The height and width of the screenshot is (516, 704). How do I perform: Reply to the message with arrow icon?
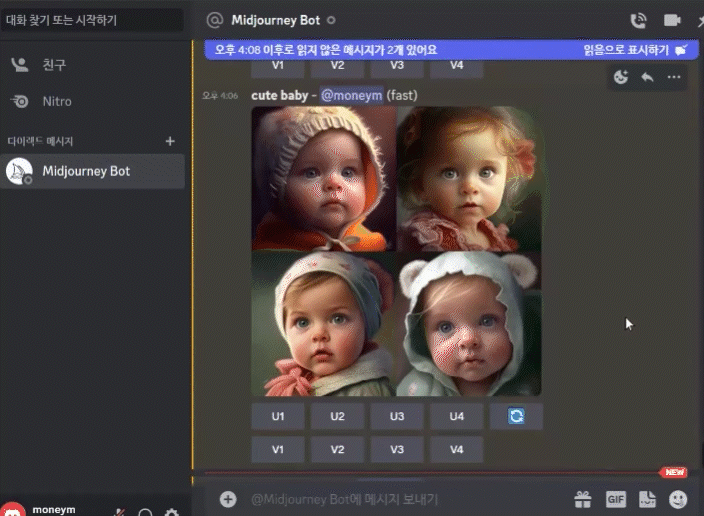pyautogui.click(x=647, y=77)
